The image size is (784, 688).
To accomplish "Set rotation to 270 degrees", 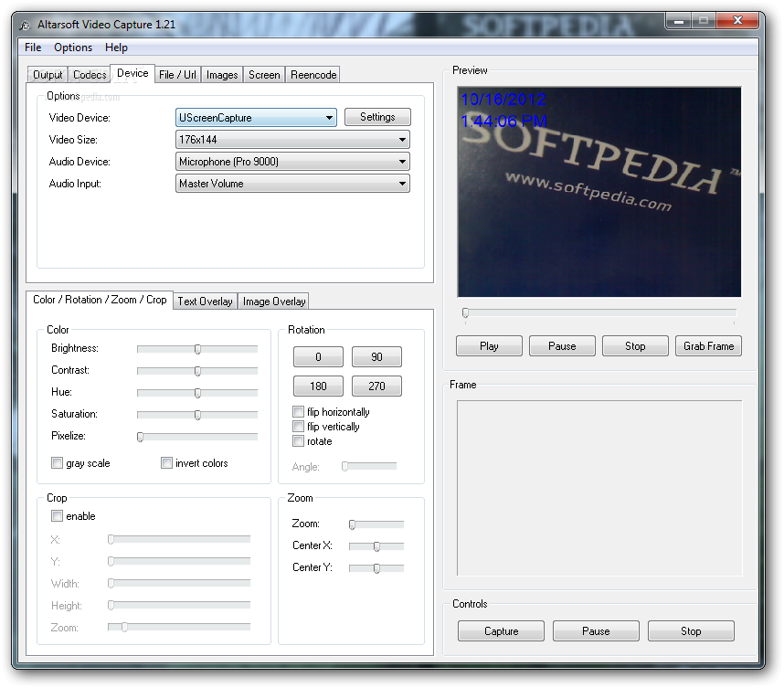I will (376, 386).
